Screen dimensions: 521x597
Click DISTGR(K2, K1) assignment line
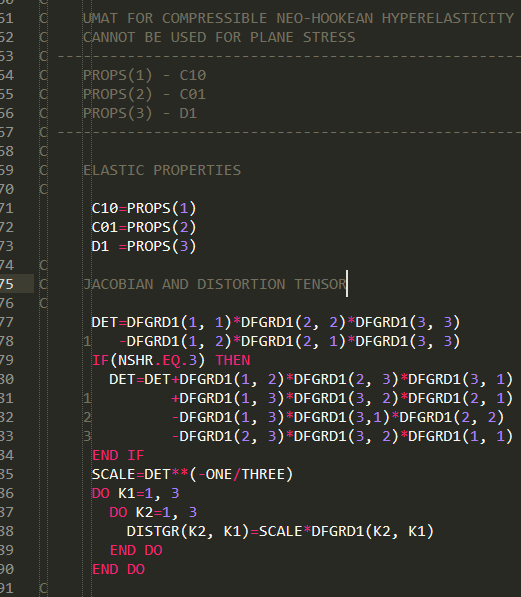280,532
